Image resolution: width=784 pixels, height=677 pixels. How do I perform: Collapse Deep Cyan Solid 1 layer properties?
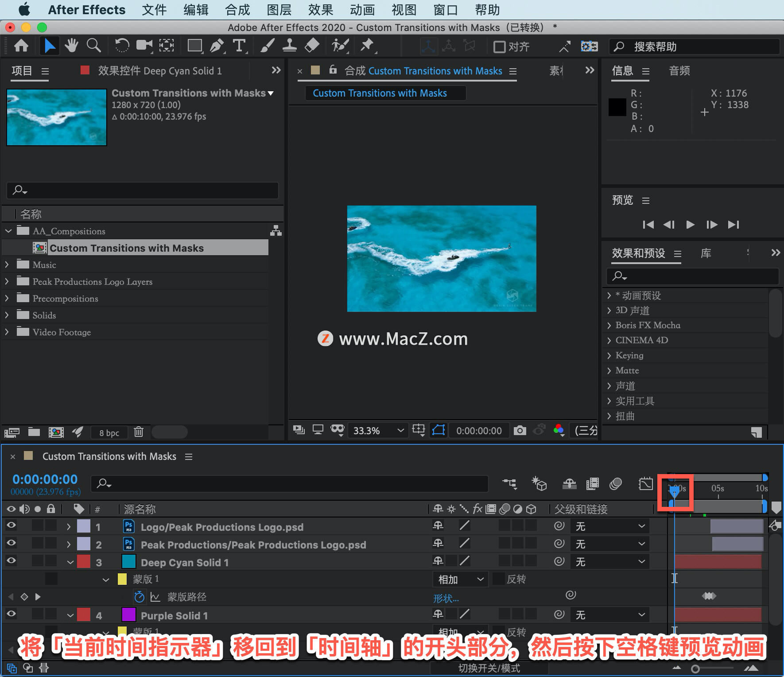pyautogui.click(x=70, y=562)
